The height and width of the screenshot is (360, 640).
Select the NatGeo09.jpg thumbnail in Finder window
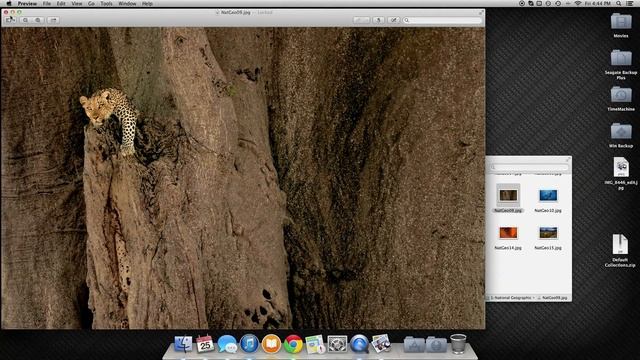(508, 196)
